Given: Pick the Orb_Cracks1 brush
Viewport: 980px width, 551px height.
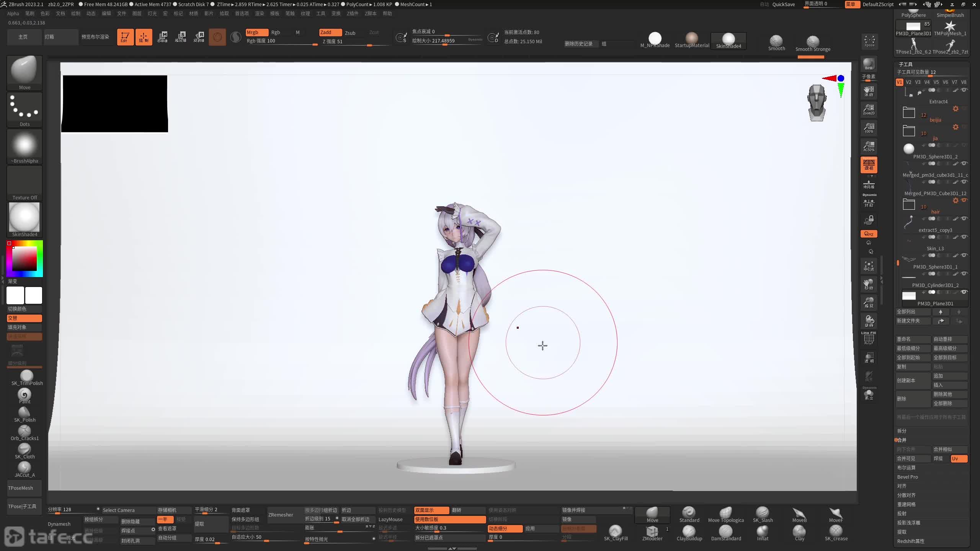Looking at the screenshot, I should point(24,433).
